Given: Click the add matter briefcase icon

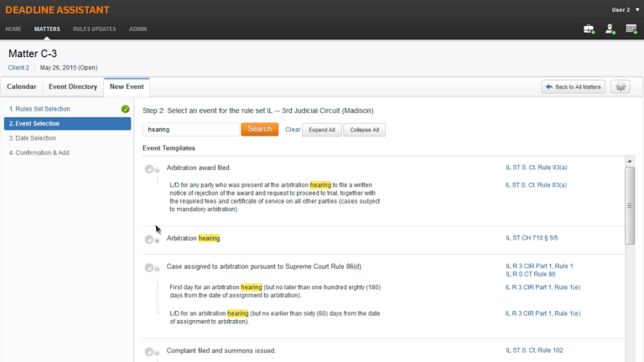Looking at the screenshot, I should coord(589,28).
